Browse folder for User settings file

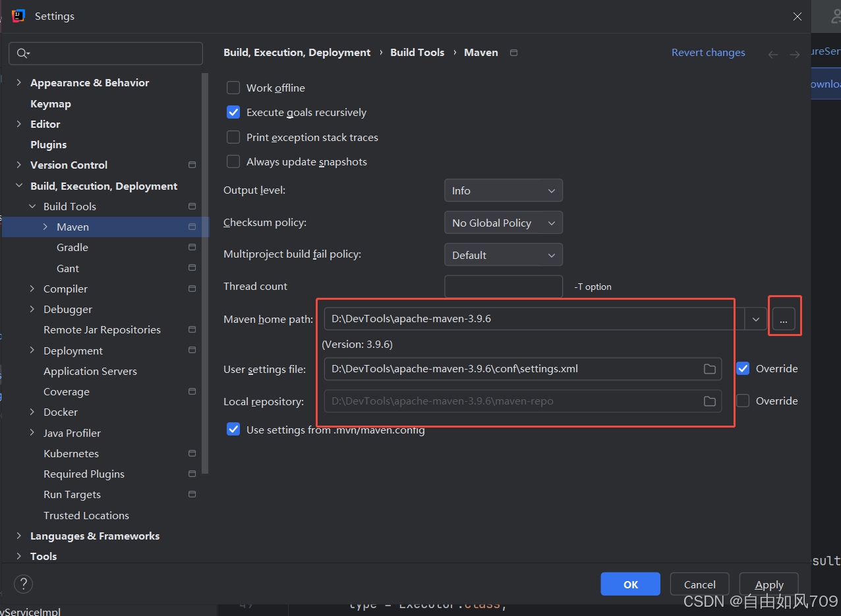[x=710, y=369]
